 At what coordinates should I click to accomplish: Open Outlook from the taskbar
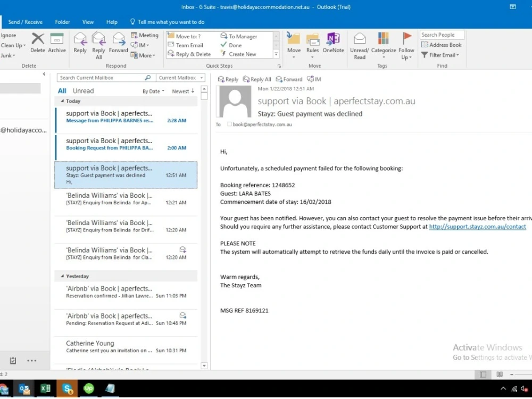tap(24, 388)
